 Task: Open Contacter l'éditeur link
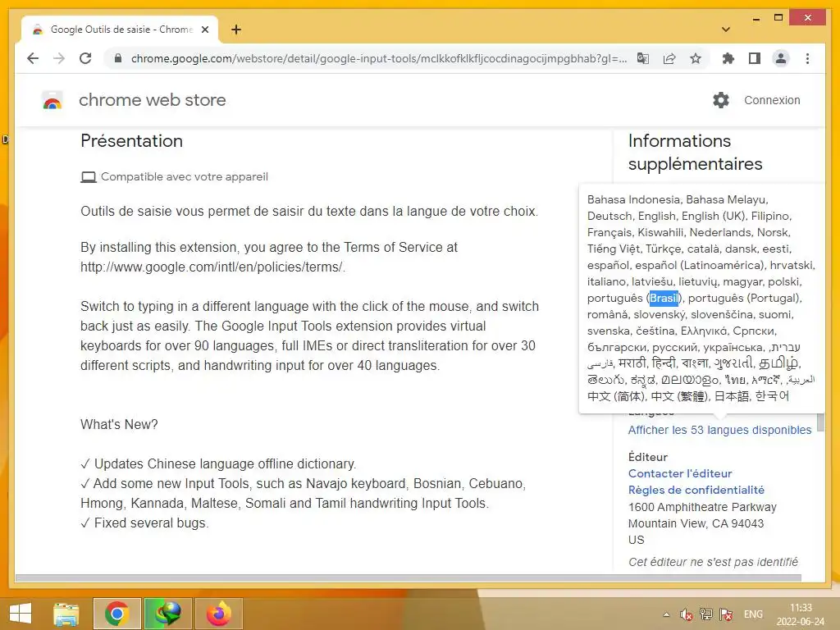click(680, 473)
